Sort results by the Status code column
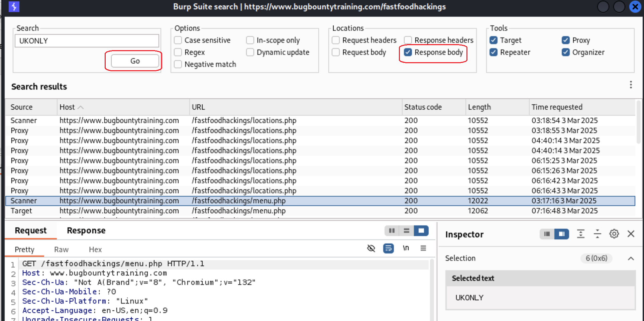Viewport: 644px width, 321px height. coord(434,107)
